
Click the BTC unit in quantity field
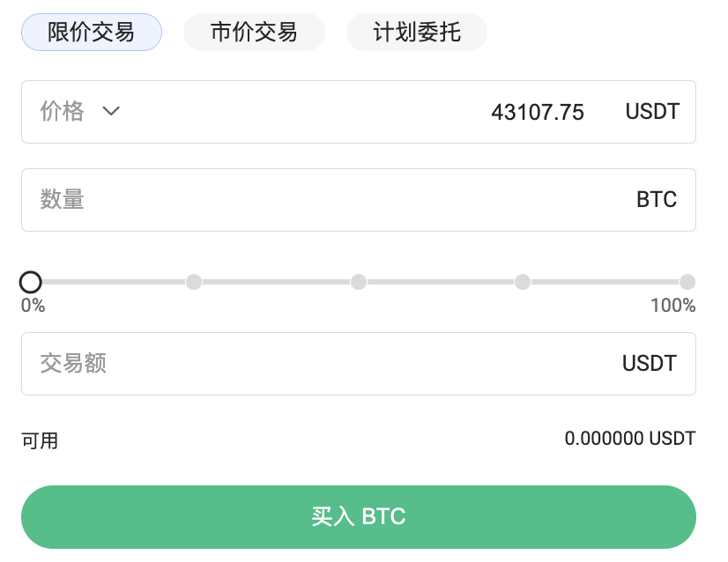point(657,200)
